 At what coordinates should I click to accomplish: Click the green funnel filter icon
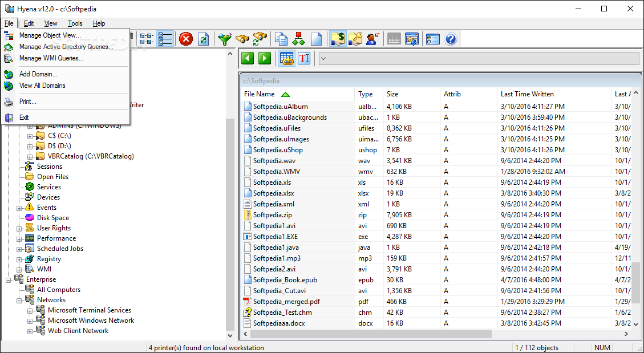[225, 39]
